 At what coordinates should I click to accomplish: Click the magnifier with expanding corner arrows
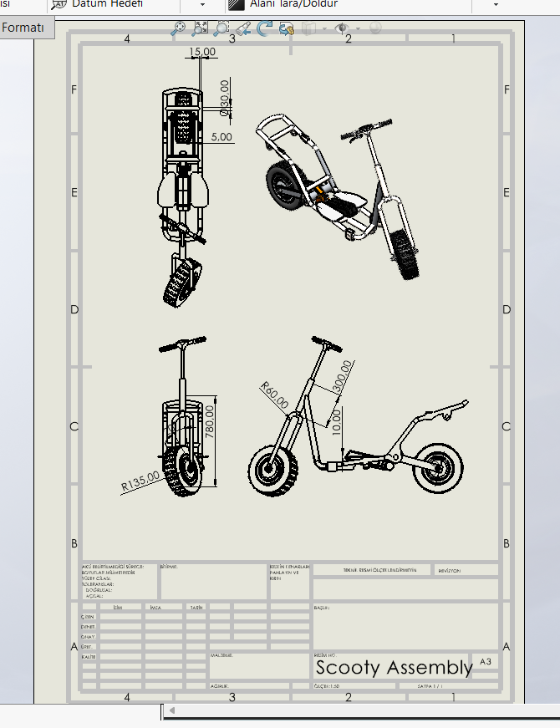pyautogui.click(x=200, y=28)
